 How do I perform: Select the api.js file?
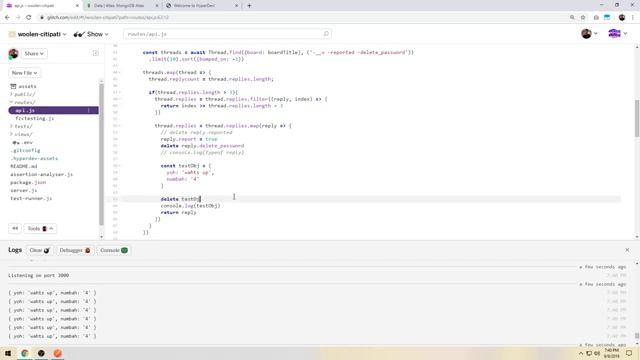(x=53, y=110)
